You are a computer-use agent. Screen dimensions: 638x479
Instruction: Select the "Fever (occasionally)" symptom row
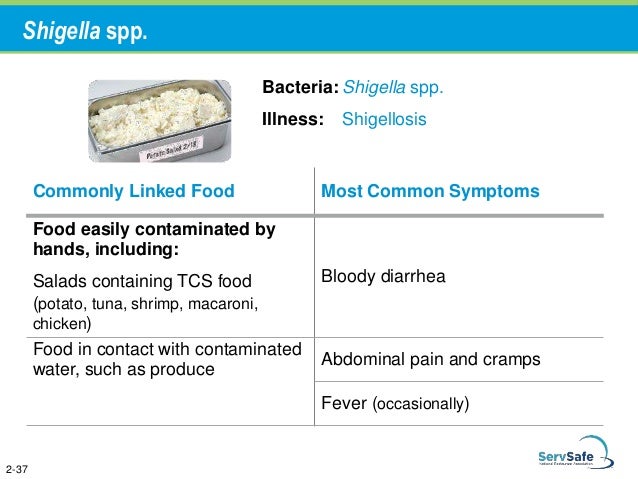click(x=394, y=404)
